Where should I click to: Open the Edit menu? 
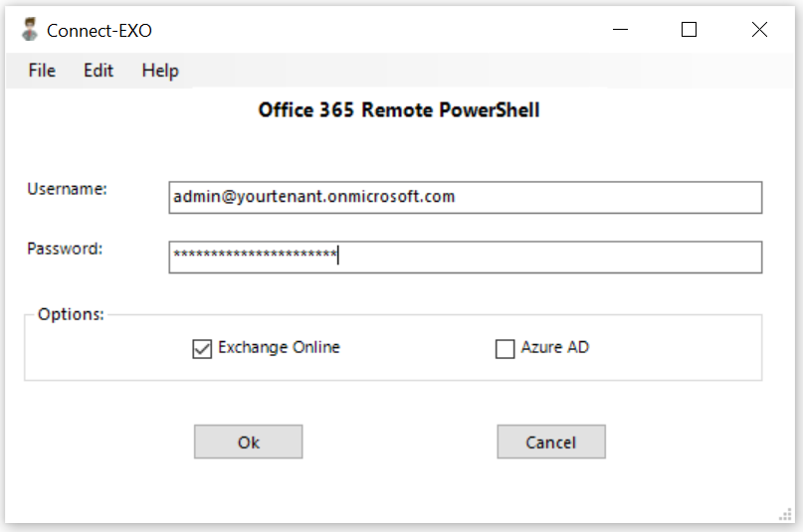pos(99,71)
